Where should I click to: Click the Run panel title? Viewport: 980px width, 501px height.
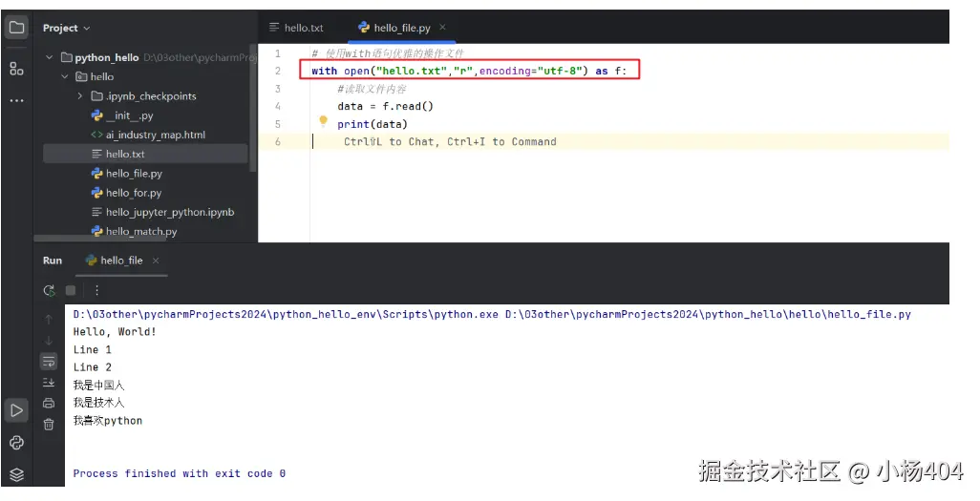coord(53,261)
